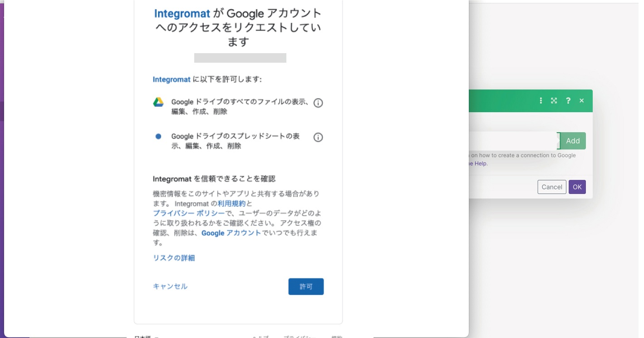Click Cancel in the connection dialog
Screen dimensions: 644x338
552,187
